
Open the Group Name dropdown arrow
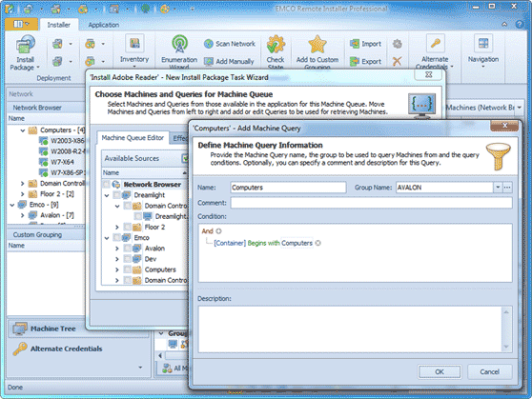pyautogui.click(x=498, y=188)
